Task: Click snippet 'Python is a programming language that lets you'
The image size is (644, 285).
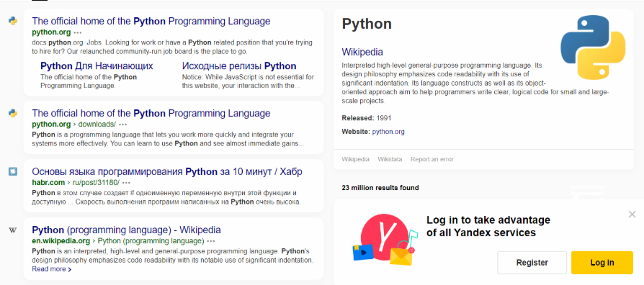Action: 168,140
